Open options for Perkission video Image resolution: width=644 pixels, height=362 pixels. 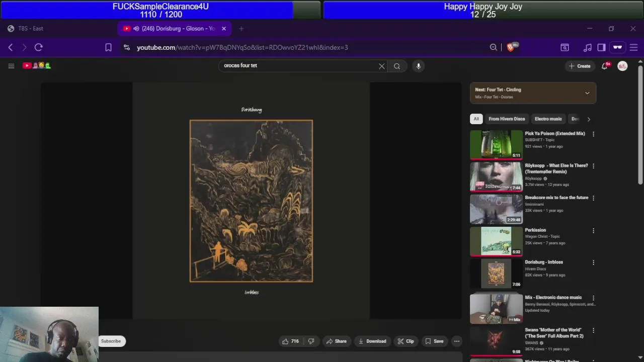594,231
